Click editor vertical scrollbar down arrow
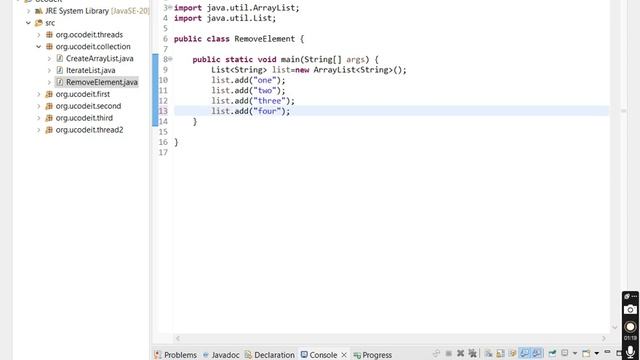 (x=615, y=327)
